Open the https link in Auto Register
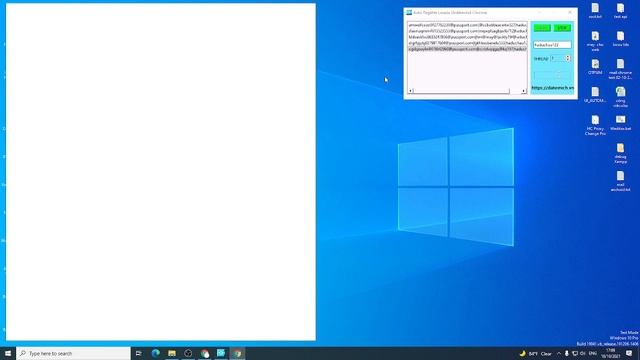This screenshot has height=360, width=640. pos(553,88)
